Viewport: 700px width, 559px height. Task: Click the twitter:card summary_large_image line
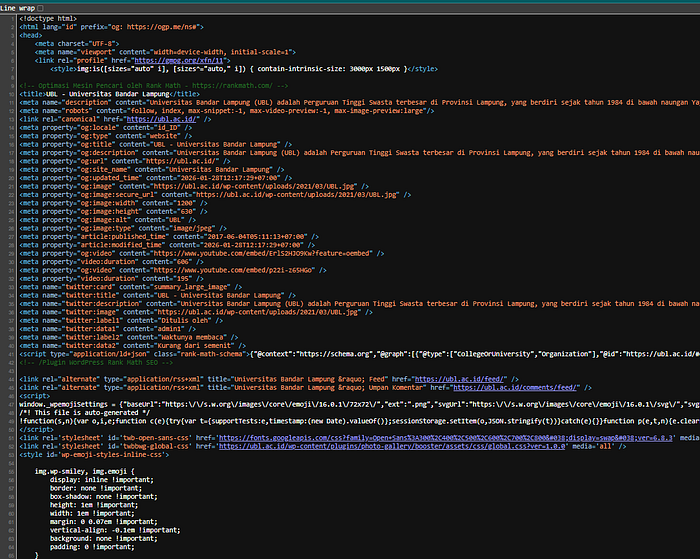pos(130,288)
